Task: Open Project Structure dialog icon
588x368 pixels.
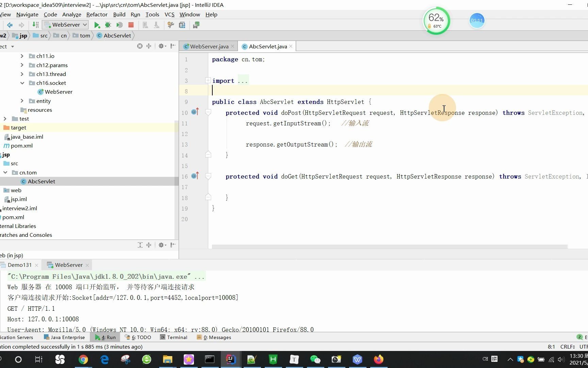Action: click(182, 25)
